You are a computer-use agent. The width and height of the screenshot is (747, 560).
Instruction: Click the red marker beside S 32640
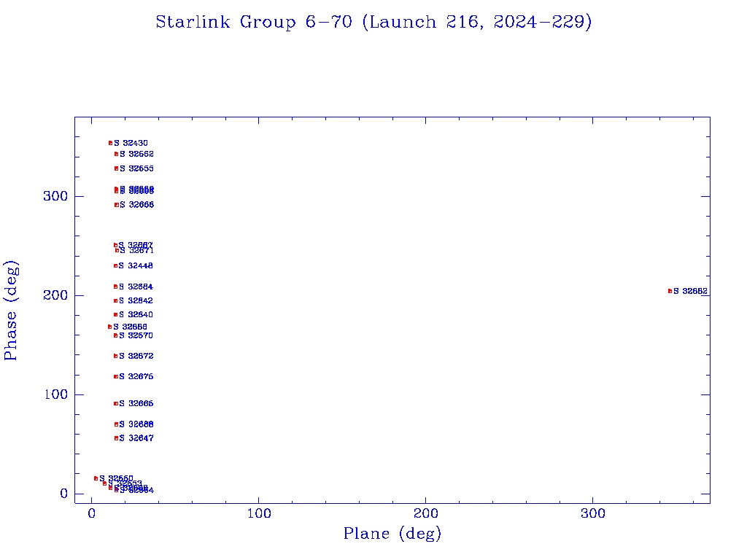coord(115,315)
